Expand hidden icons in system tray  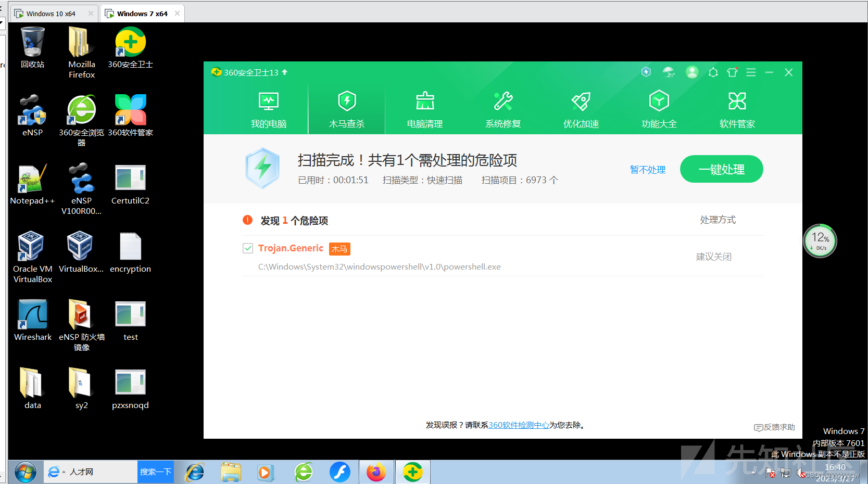[x=753, y=473]
